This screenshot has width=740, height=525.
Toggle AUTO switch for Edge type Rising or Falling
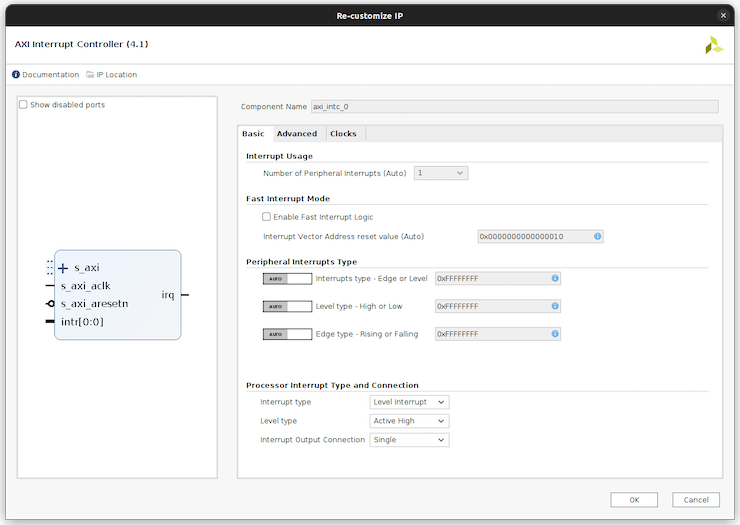pyautogui.click(x=287, y=333)
